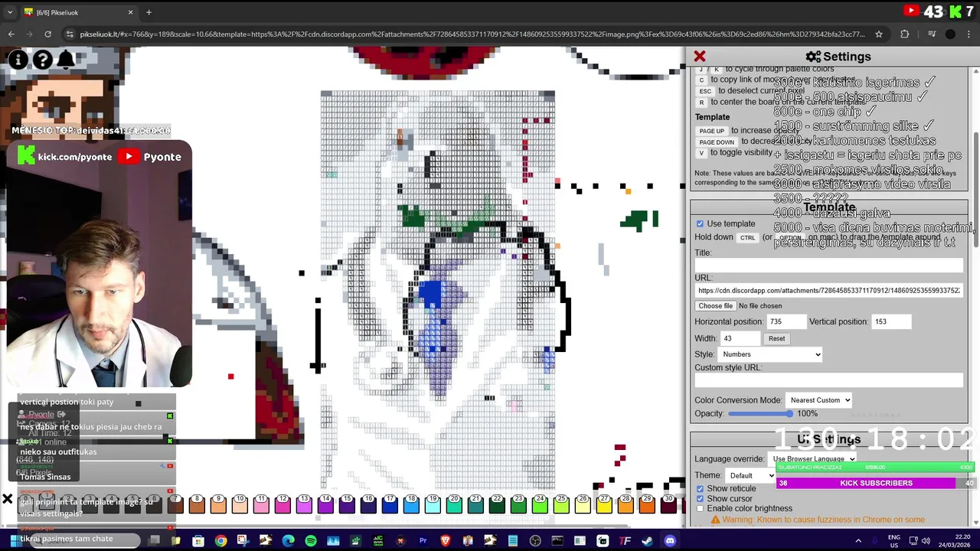
Task: Select palette color swatch number 27
Action: click(x=604, y=503)
